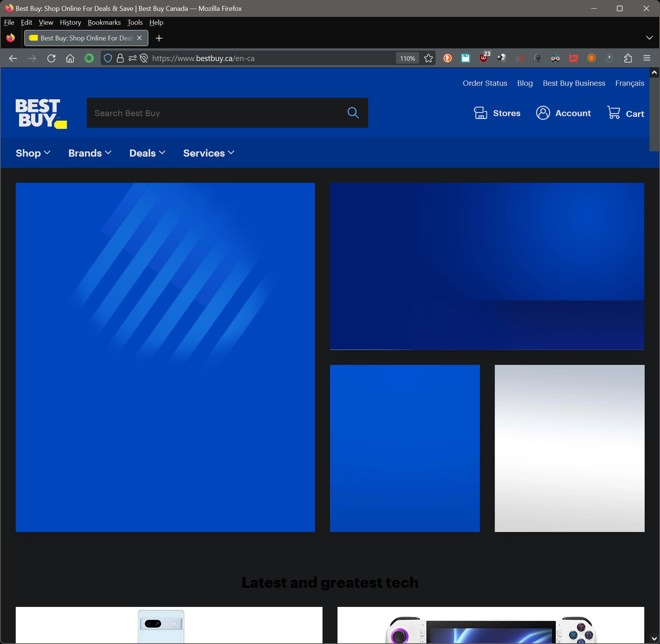Open the DuckDuckGo Privacy Essentials extension icon
Screen dimensions: 660x644
click(447, 58)
